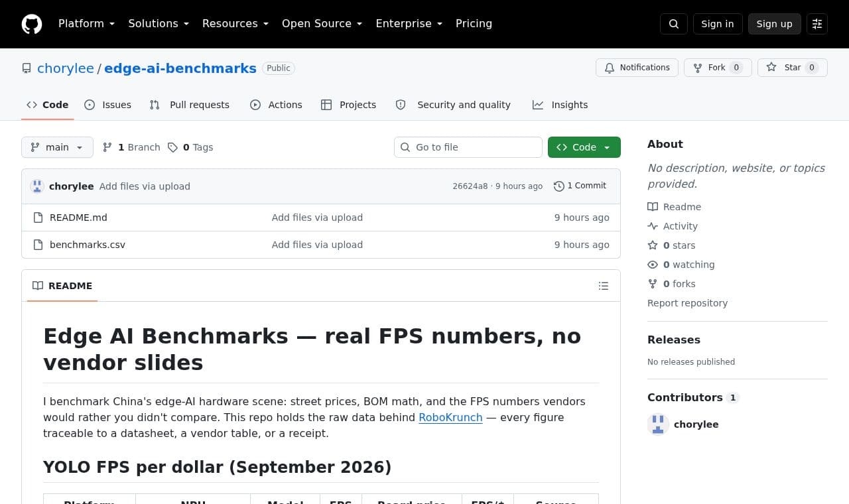Open the benchmarks.csv file

88,245
